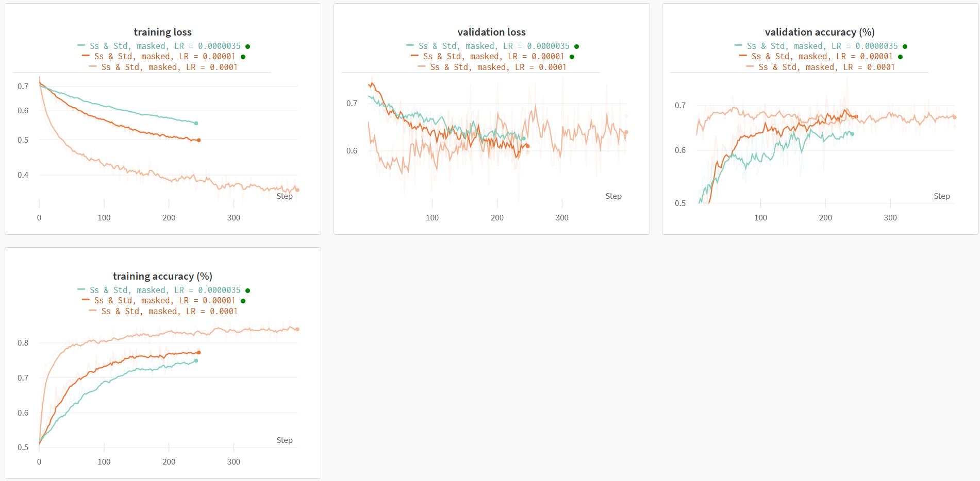
Task: Click peach line endpoint marker in training accuracy chart
Action: click(x=297, y=329)
